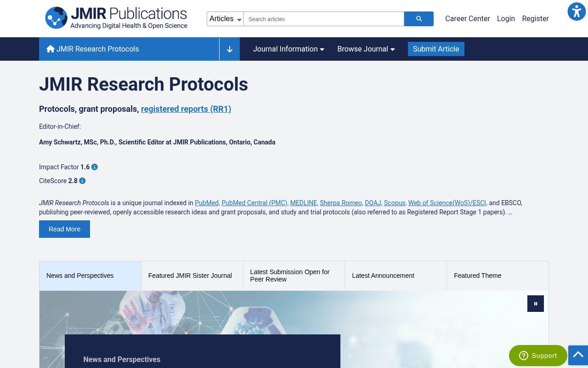
Task: Open the DOAJ link
Action: 373,203
